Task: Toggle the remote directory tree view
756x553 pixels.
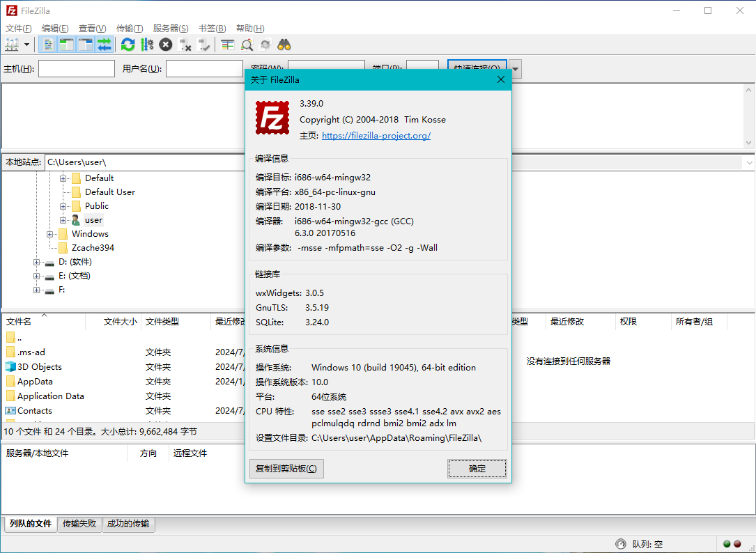Action: pos(85,45)
